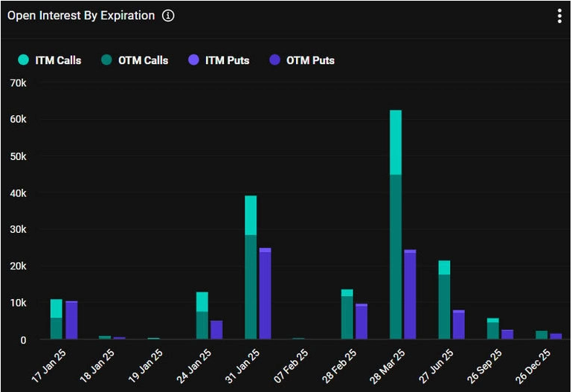Click the 28 Mar 25 axis label
572x392 pixels.
(388, 367)
